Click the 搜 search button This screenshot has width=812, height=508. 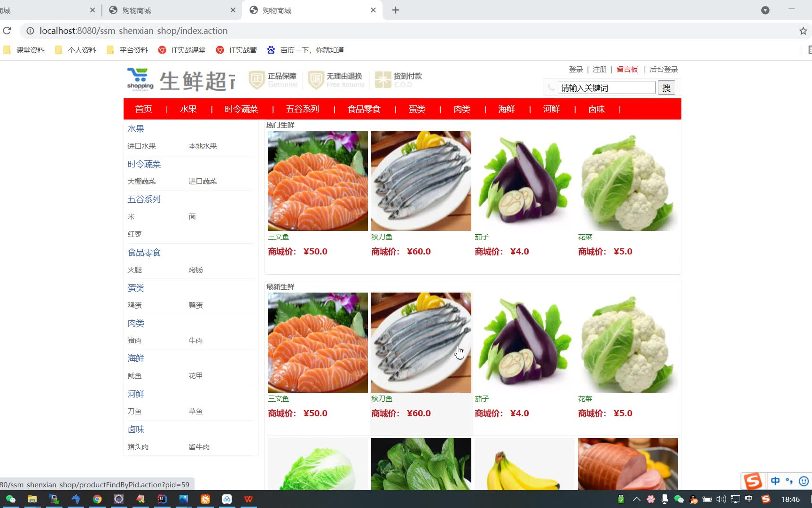pyautogui.click(x=666, y=87)
